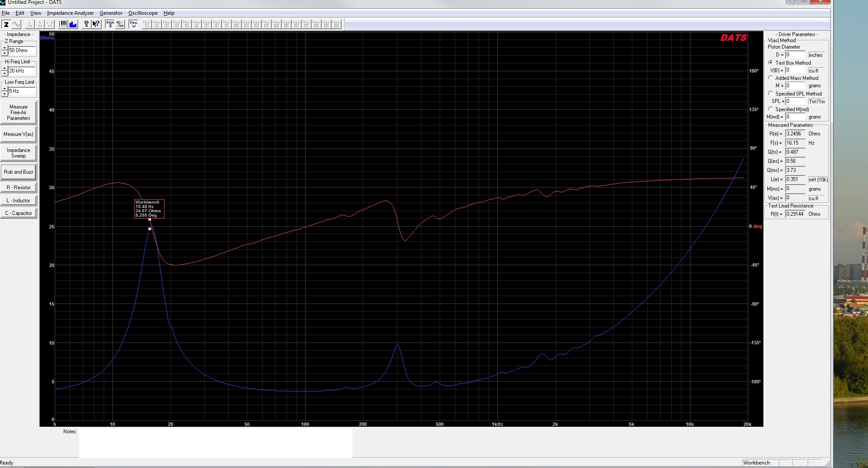The width and height of the screenshot is (868, 468).
Task: Click the SPL value input field
Action: pos(795,101)
